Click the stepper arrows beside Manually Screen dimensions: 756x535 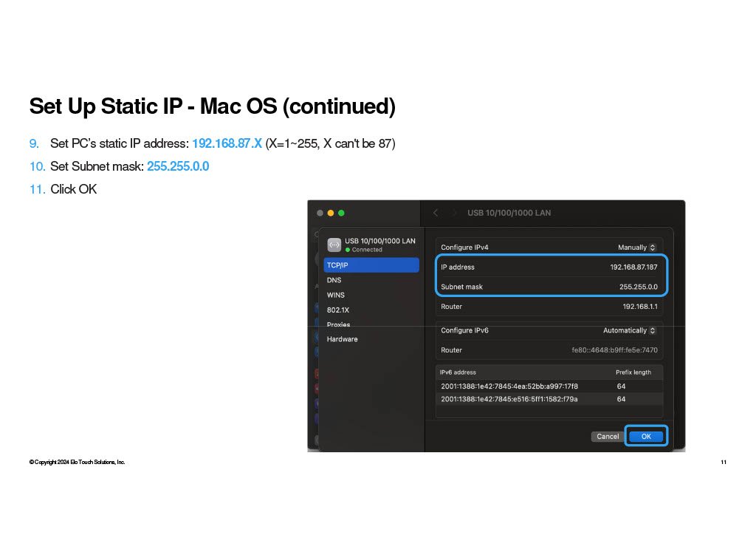653,248
